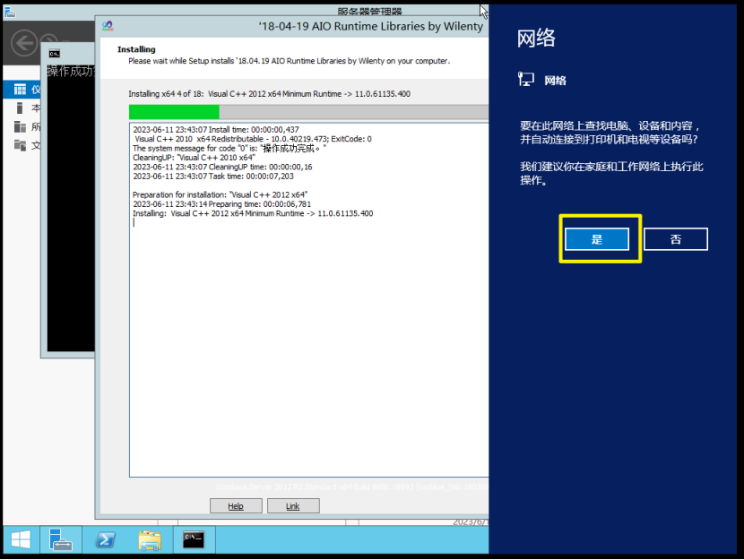Click the installer window title icon
The image size is (744, 560).
coord(108,26)
